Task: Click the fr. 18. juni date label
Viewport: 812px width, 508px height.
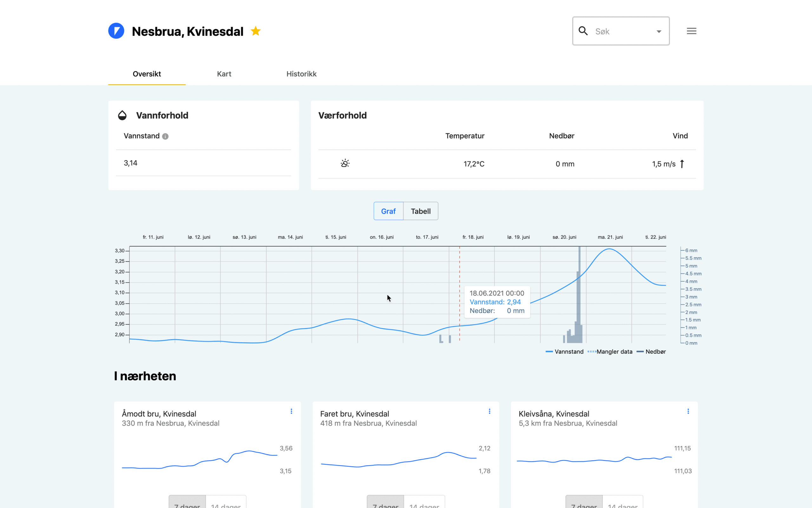Action: 473,237
